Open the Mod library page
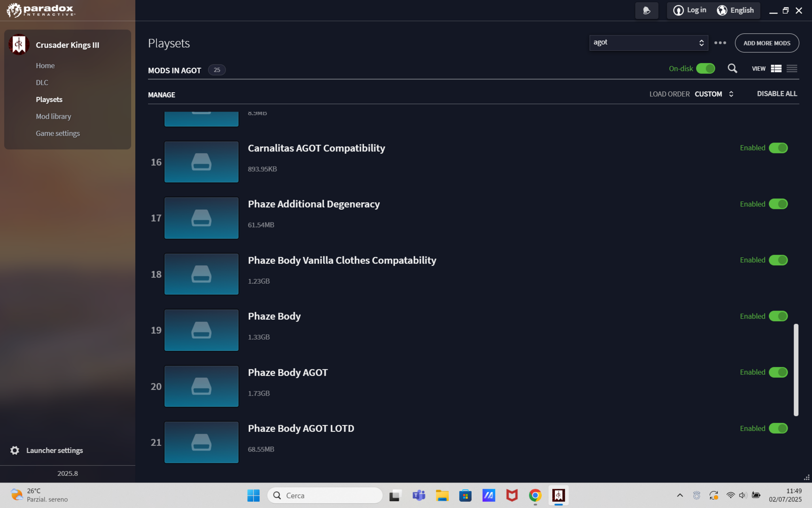The width and height of the screenshot is (812, 508). coord(54,116)
